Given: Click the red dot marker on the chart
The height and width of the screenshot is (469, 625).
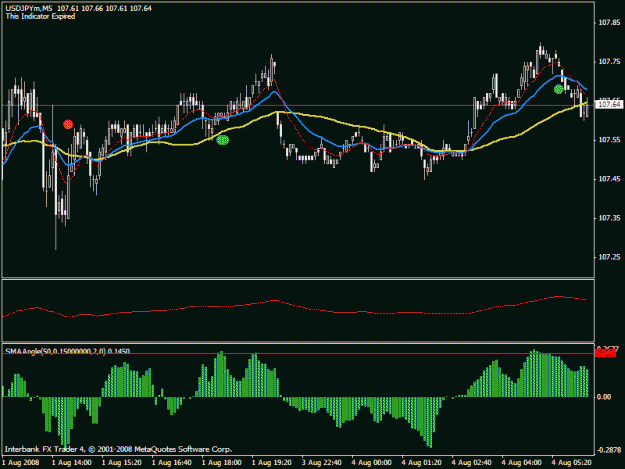Looking at the screenshot, I should (x=68, y=125).
